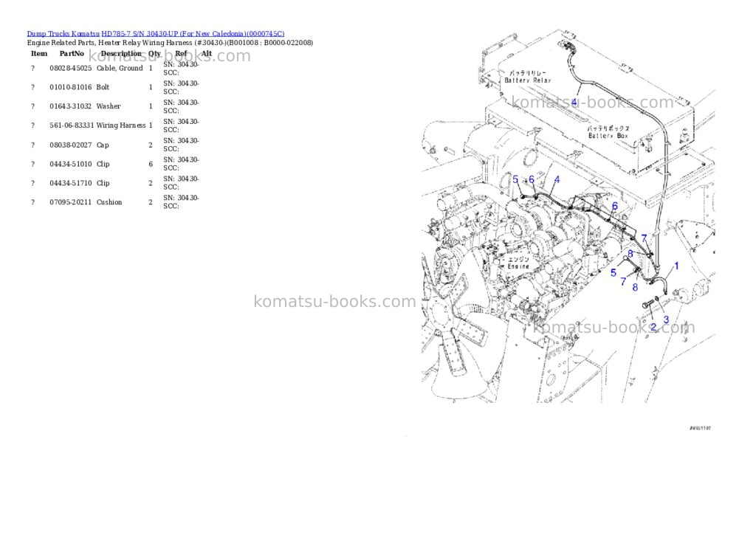Viewport: 756px width, 535px height.
Task: Click the Item column header
Action: point(39,53)
